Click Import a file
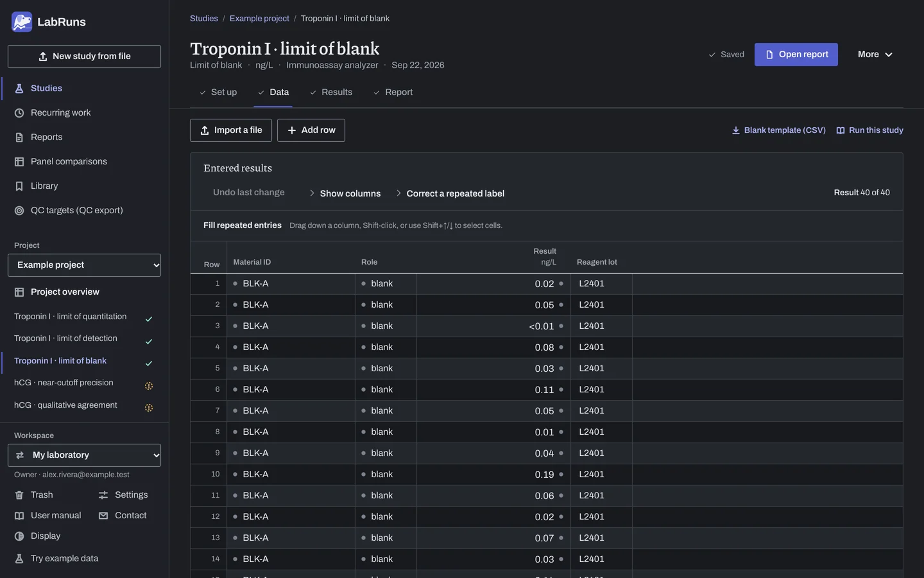924x578 pixels. (231, 130)
